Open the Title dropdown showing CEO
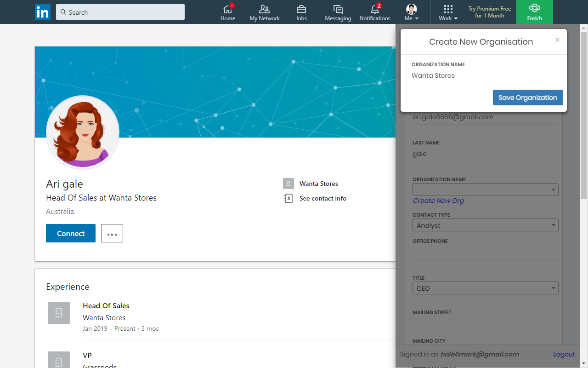 click(x=485, y=288)
